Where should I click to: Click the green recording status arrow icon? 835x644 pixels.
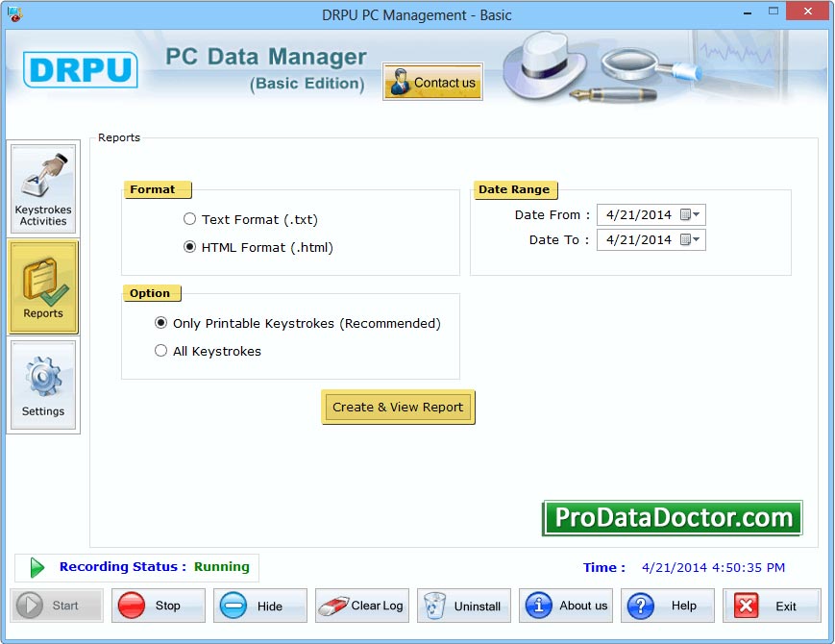click(36, 567)
